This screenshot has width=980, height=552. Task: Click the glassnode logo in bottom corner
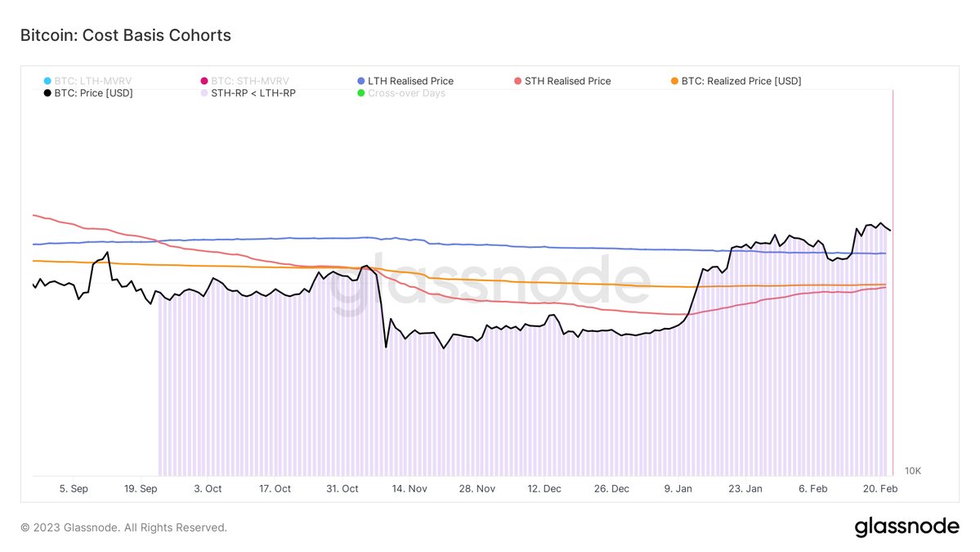(906, 527)
